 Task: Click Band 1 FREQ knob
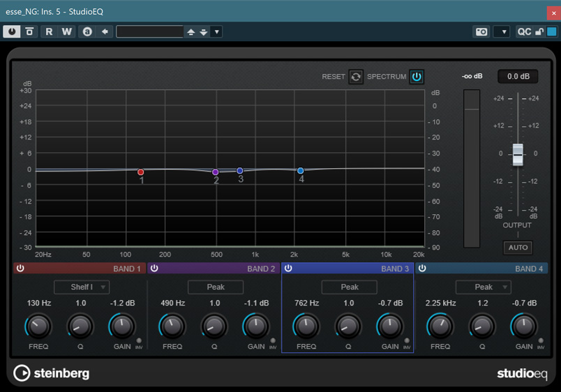pos(38,326)
